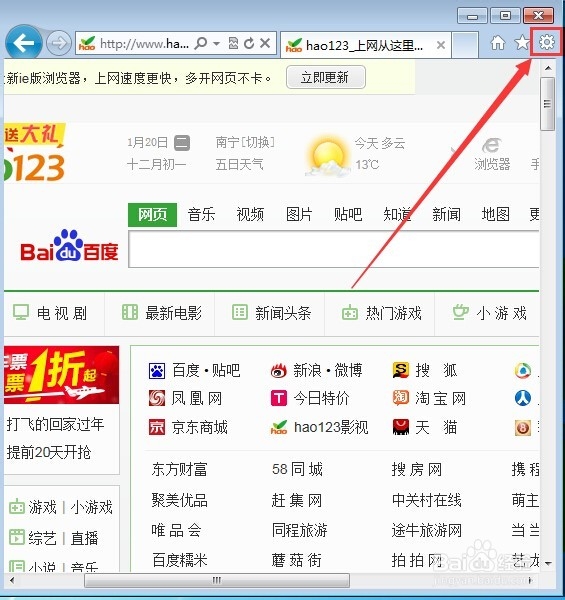This screenshot has height=600, width=565.
Task: Open the 百度糯米 link
Action: [179, 560]
